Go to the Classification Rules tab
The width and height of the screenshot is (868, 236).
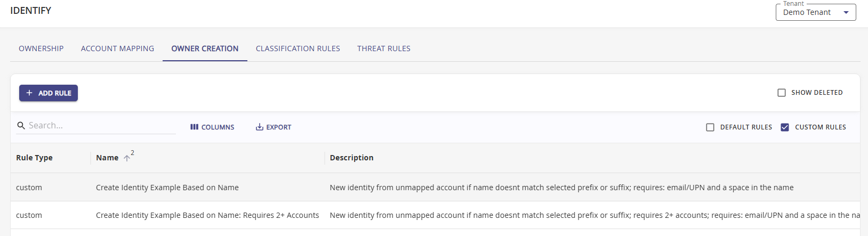298,48
